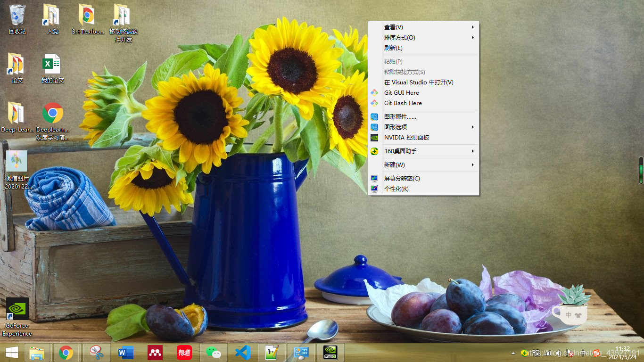Open WeChat from the taskbar
The image size is (644, 362).
(x=214, y=353)
